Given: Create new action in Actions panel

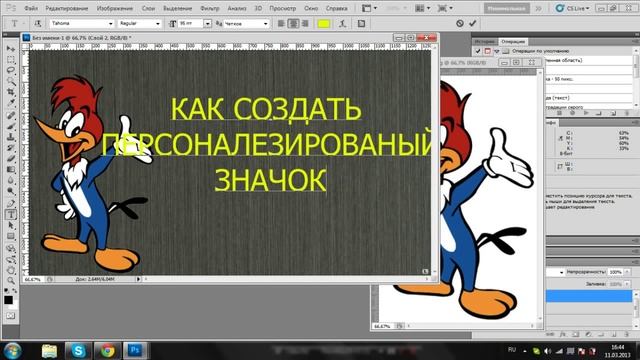Looking at the screenshot, I should click(x=613, y=113).
